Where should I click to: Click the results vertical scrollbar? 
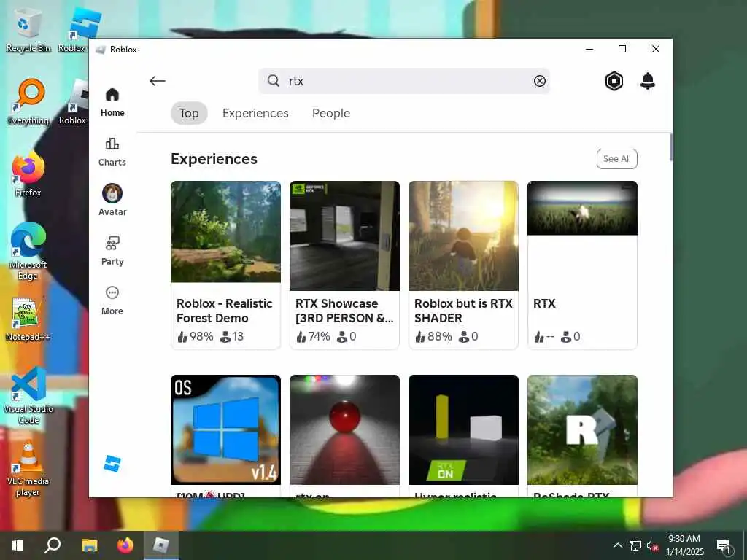670,147
